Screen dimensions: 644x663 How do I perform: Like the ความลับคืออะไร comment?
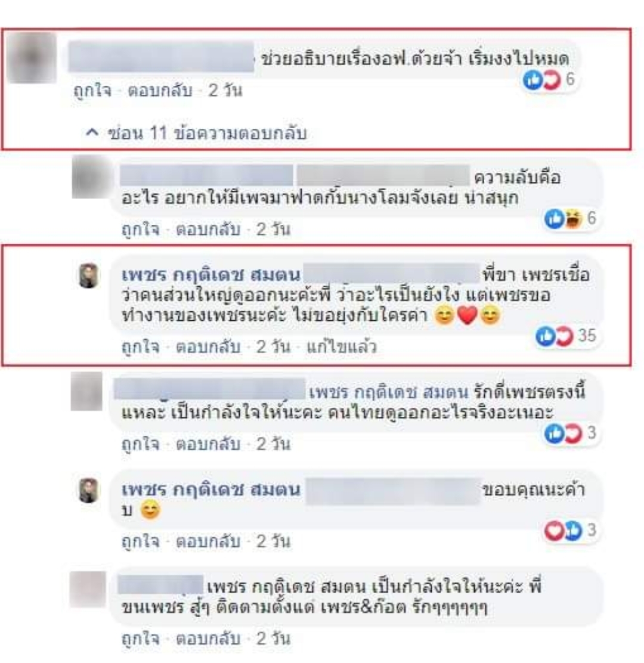140,229
